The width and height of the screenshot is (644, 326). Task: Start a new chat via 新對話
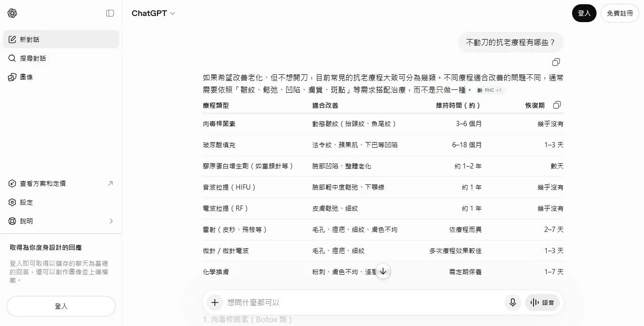tap(61, 40)
